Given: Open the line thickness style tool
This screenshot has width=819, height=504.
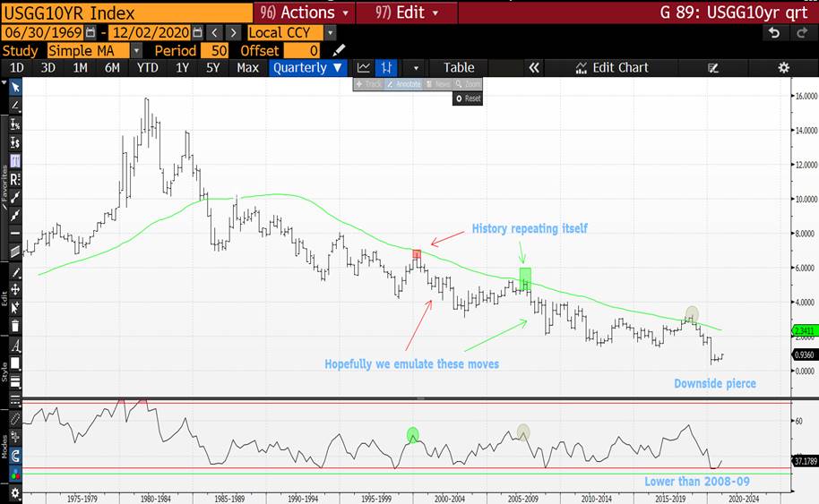Looking at the screenshot, I should tap(15, 381).
